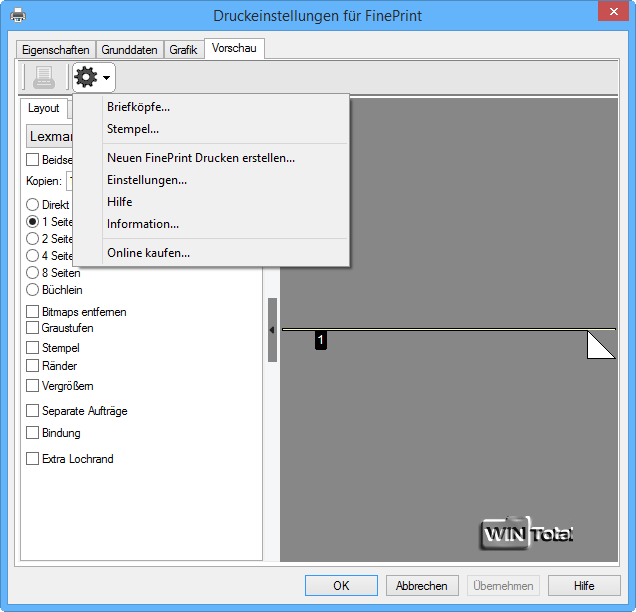The height and width of the screenshot is (612, 636).
Task: Click the page 1 number marker in preview
Action: tap(320, 340)
